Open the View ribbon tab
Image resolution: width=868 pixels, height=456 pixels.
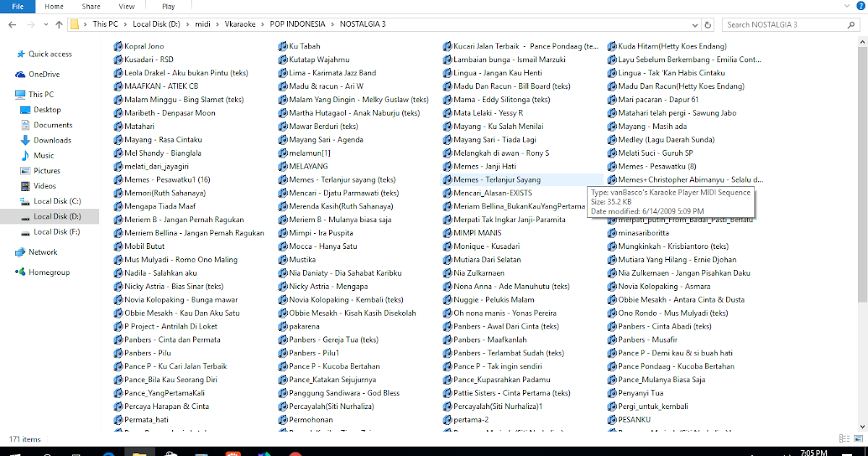click(127, 7)
